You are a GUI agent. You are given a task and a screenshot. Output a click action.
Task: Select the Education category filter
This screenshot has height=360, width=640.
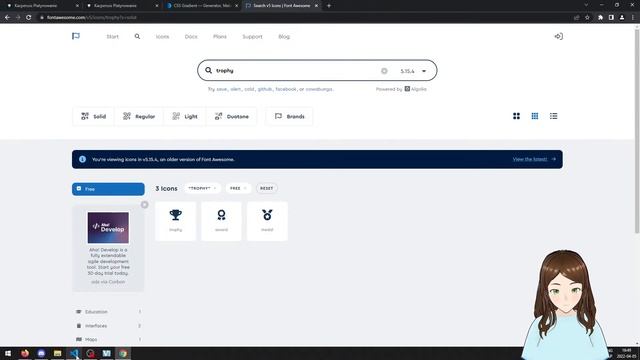click(108, 312)
